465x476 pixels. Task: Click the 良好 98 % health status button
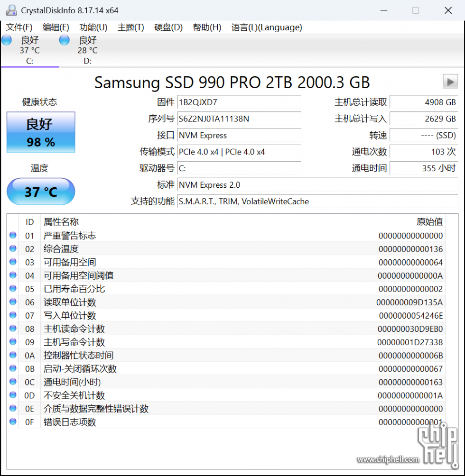coord(41,132)
